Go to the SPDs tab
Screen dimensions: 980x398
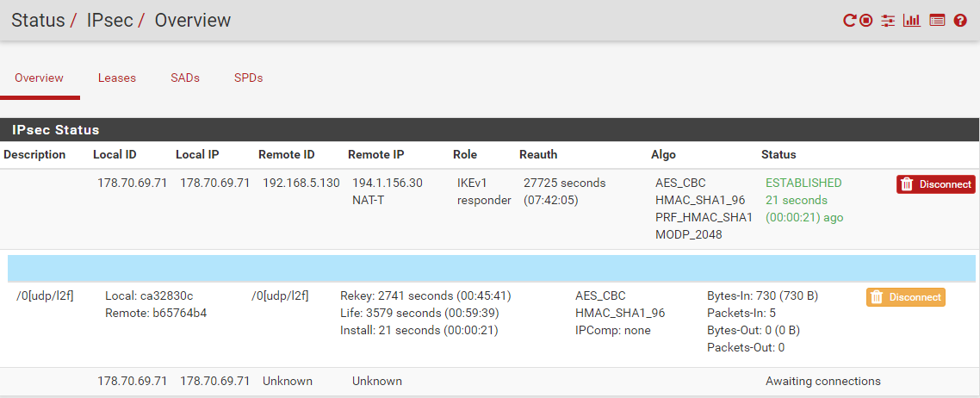pyautogui.click(x=248, y=78)
